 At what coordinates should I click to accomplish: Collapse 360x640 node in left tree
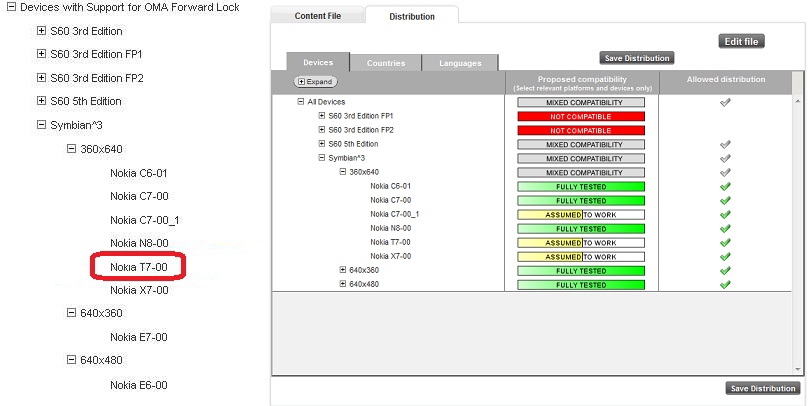(x=71, y=149)
